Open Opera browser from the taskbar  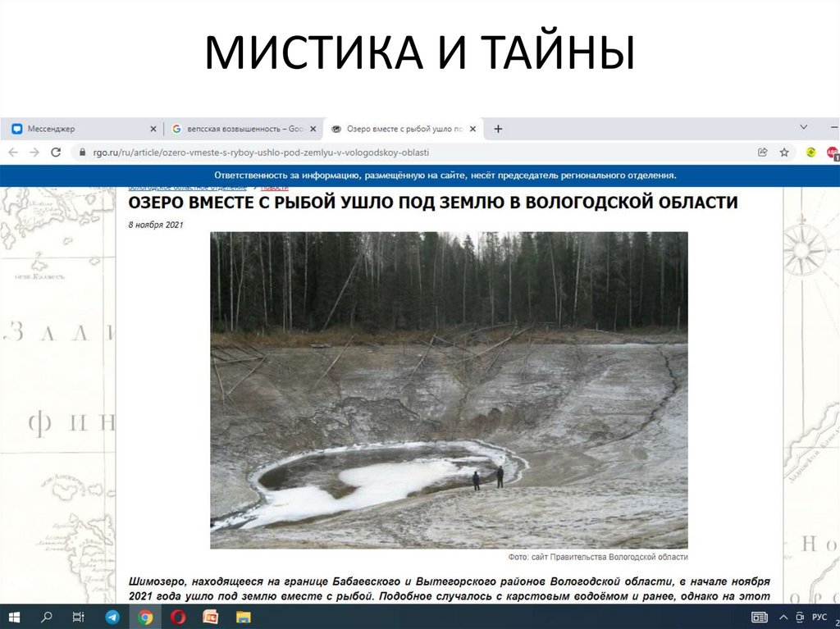pyautogui.click(x=178, y=618)
